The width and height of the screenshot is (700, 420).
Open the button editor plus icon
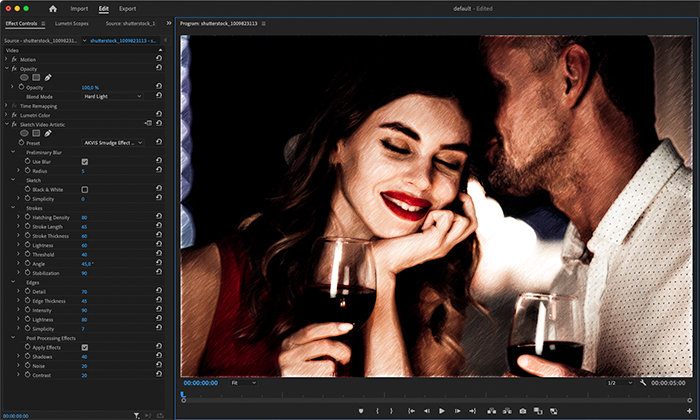[689, 411]
